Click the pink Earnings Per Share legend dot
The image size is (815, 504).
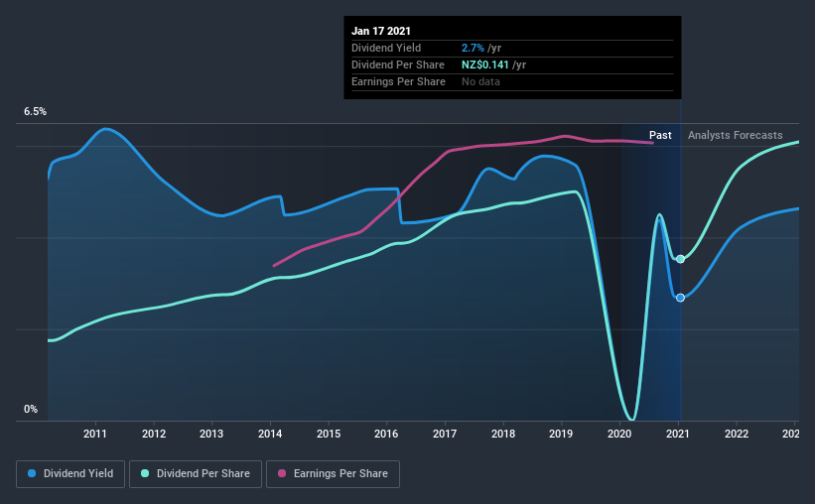(282, 473)
